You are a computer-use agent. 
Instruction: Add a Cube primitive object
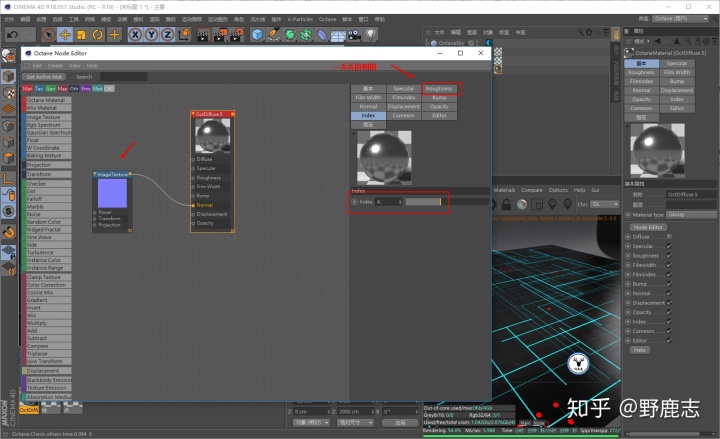(x=257, y=34)
